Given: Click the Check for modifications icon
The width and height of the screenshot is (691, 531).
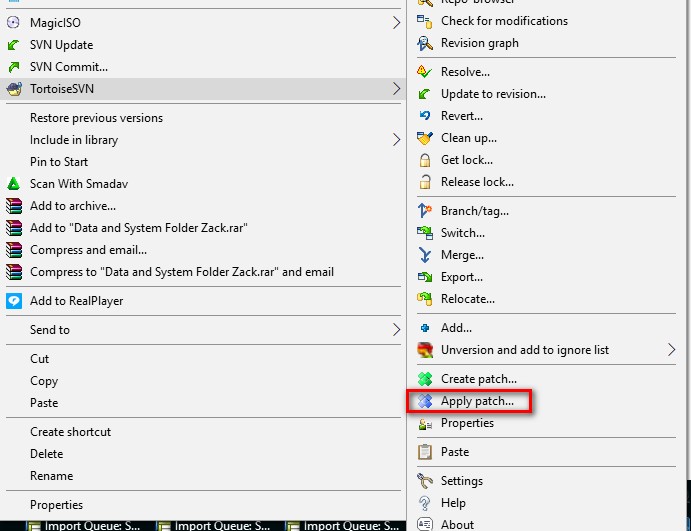Looking at the screenshot, I should (x=425, y=21).
